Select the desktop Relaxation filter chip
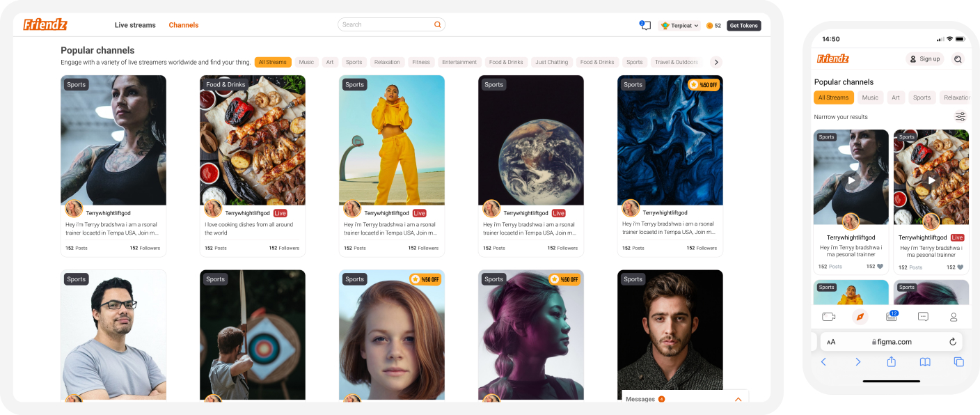 (387, 62)
